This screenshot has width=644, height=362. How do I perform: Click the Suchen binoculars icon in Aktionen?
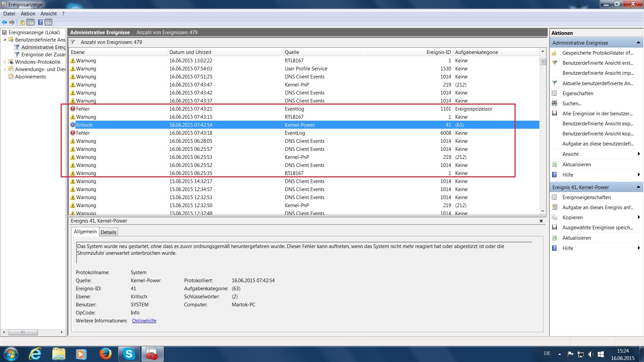554,104
